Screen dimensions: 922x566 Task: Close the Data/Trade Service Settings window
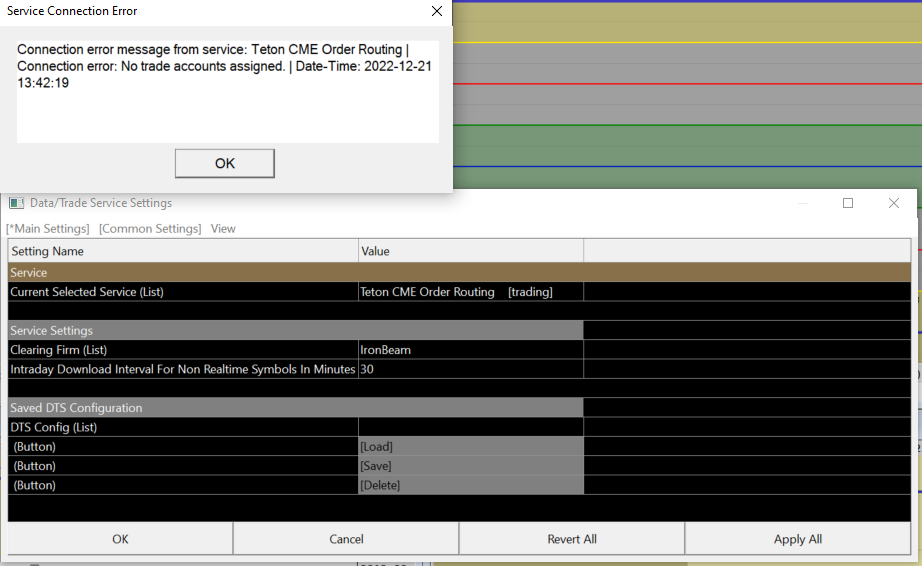click(894, 203)
